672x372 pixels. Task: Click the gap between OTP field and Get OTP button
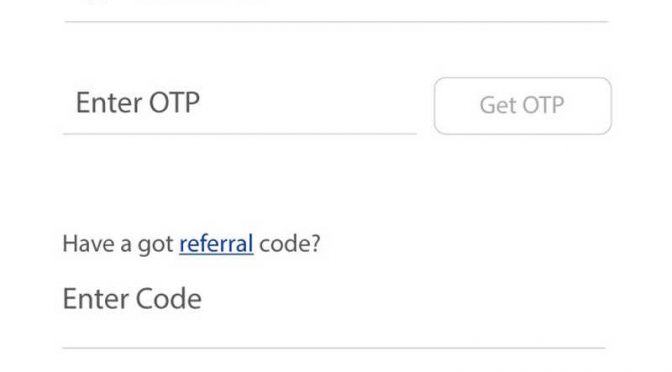coord(425,106)
